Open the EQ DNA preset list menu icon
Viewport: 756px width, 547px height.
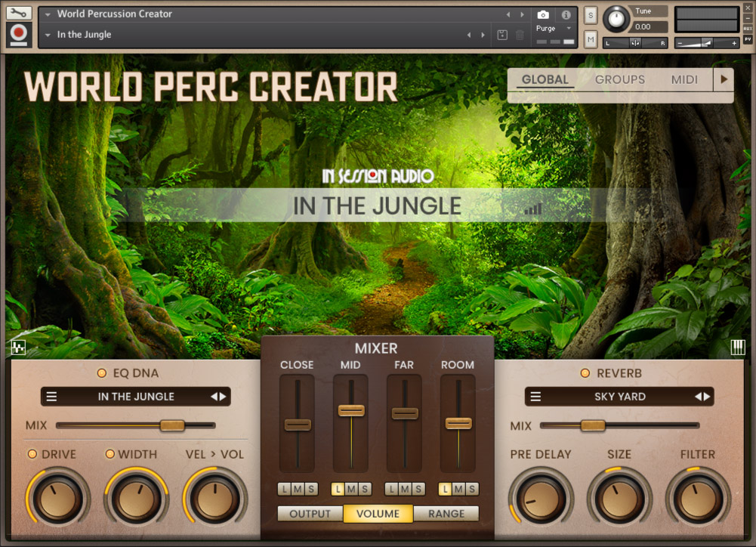click(51, 397)
